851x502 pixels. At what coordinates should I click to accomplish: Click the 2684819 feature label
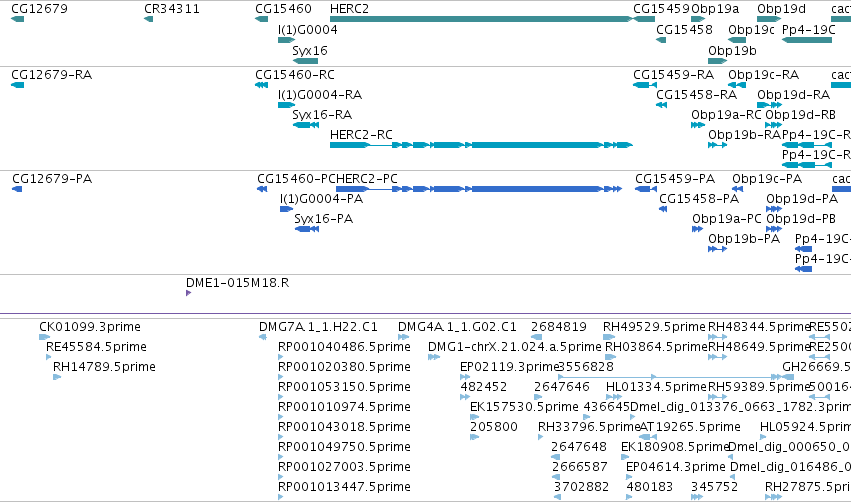[559, 327]
